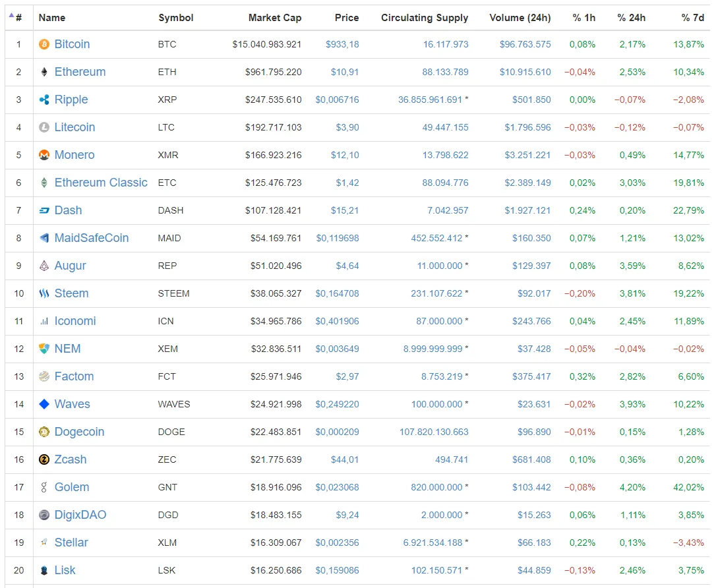Click Stellar 7d change −3,43%
The width and height of the screenshot is (716, 588).
pos(688,543)
